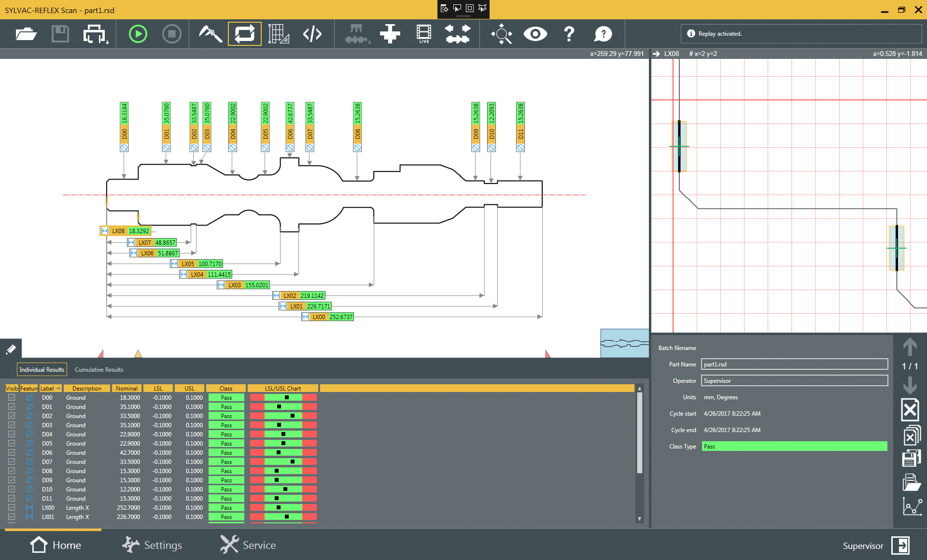Click the part overview thumbnail
Image resolution: width=927 pixels, height=560 pixels.
pos(624,343)
